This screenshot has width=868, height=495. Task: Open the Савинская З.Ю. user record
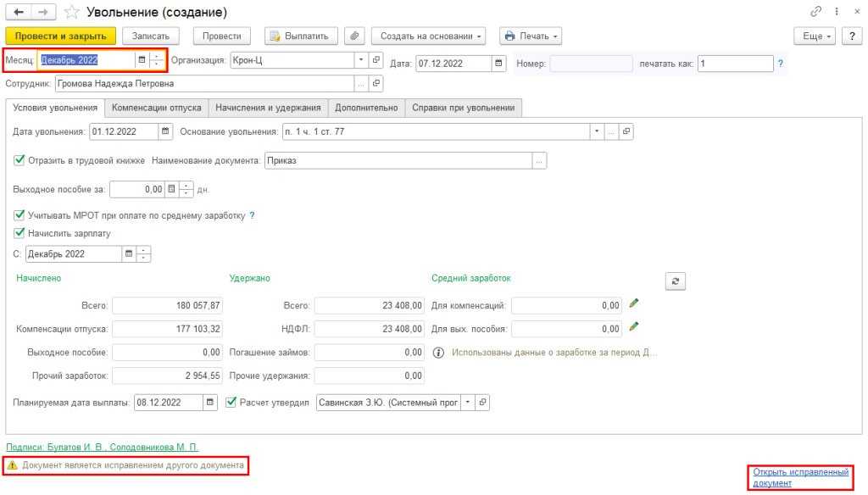click(x=482, y=403)
